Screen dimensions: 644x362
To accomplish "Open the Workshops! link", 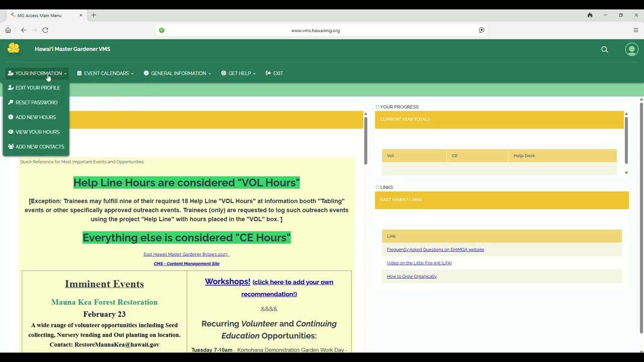I will (227, 282).
